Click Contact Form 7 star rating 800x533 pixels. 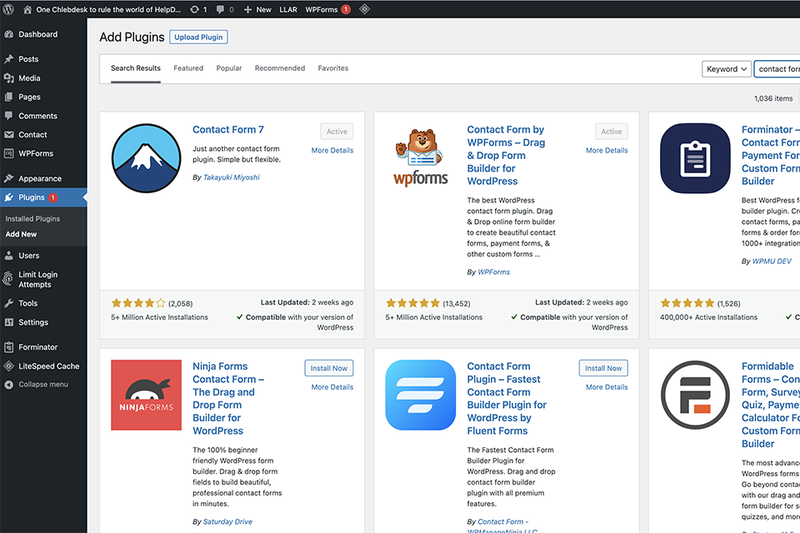point(138,303)
